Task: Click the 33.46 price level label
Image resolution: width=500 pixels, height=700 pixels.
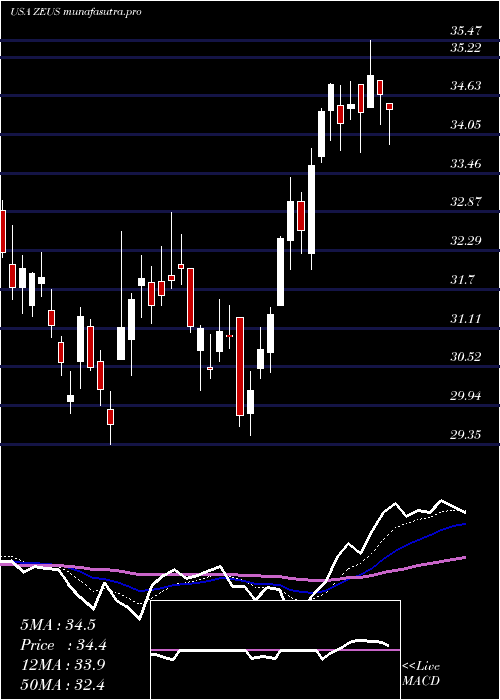Action: coord(466,163)
